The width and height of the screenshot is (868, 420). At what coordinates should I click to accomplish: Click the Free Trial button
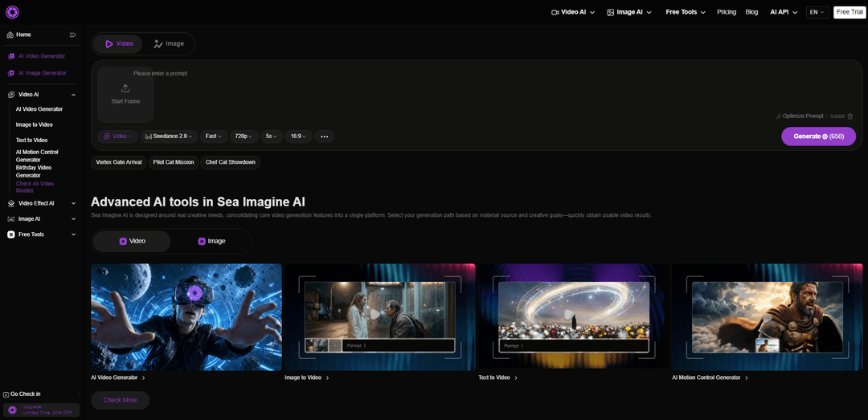point(850,12)
